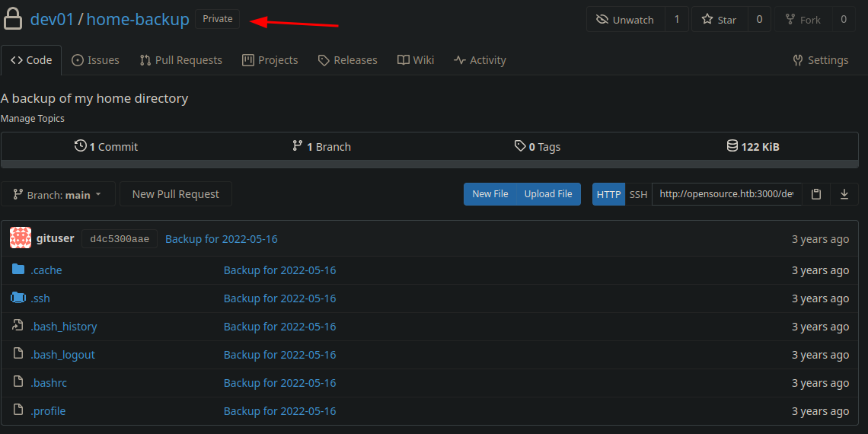Click the Fork button
868x434 pixels.
point(803,19)
